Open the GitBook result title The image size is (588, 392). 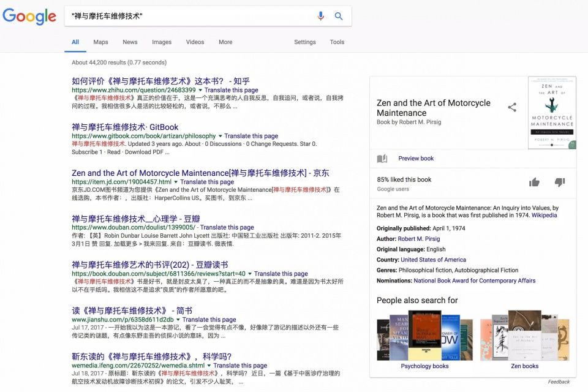125,127
